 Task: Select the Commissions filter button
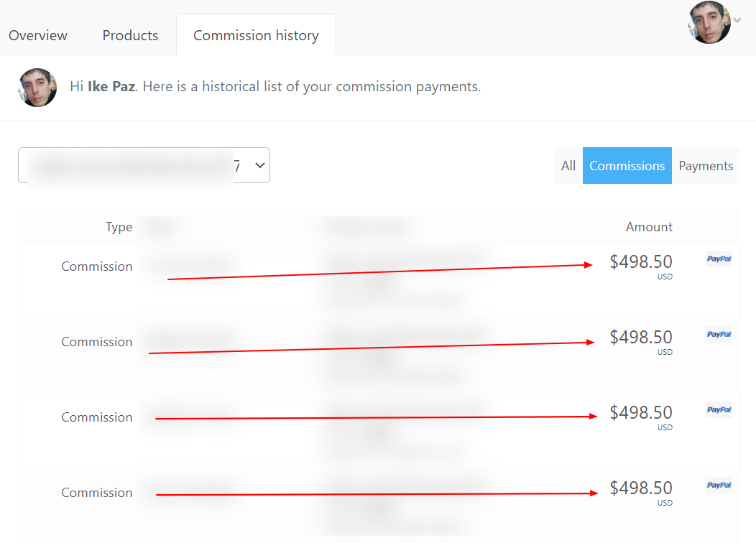coord(627,166)
